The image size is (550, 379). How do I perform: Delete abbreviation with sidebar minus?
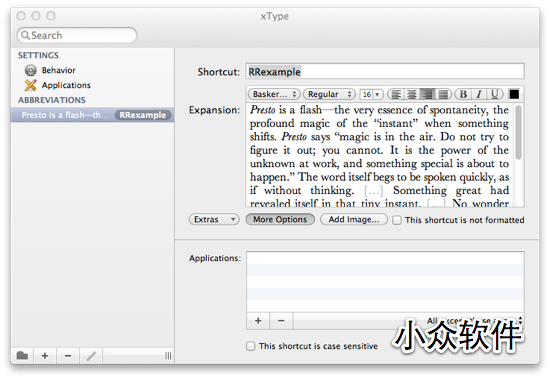tap(68, 356)
